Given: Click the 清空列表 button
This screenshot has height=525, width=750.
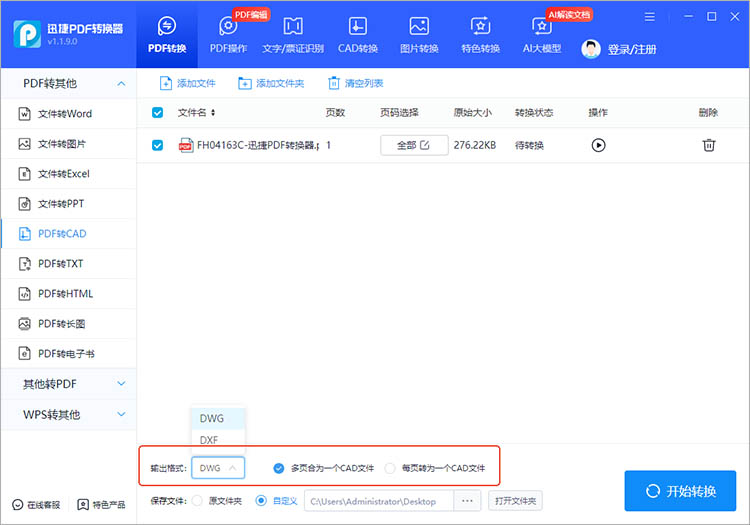Looking at the screenshot, I should pos(355,83).
